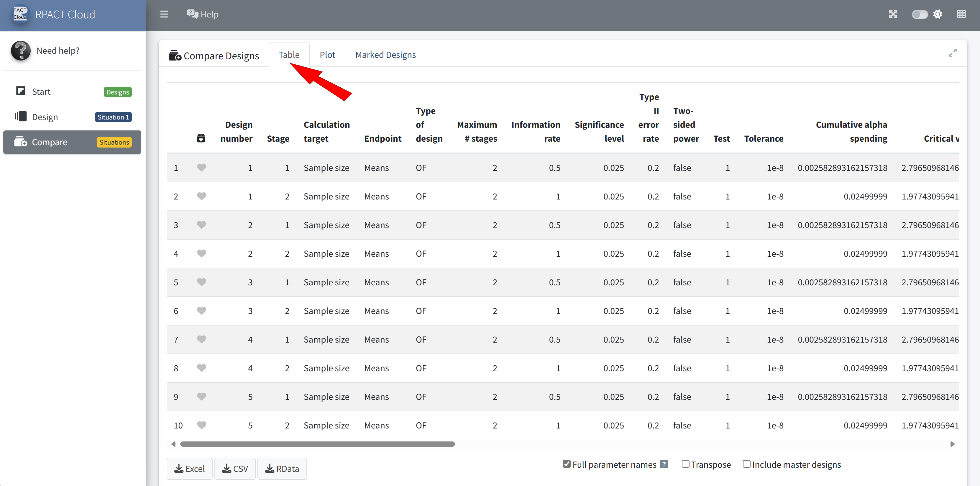Uncheck Full parameter names checkbox
The width and height of the screenshot is (980, 486).
pyautogui.click(x=567, y=464)
